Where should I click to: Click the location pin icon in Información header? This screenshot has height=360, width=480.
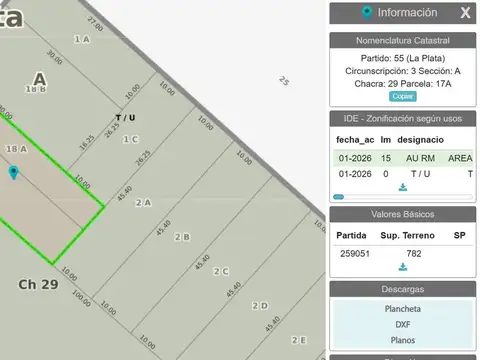point(367,13)
